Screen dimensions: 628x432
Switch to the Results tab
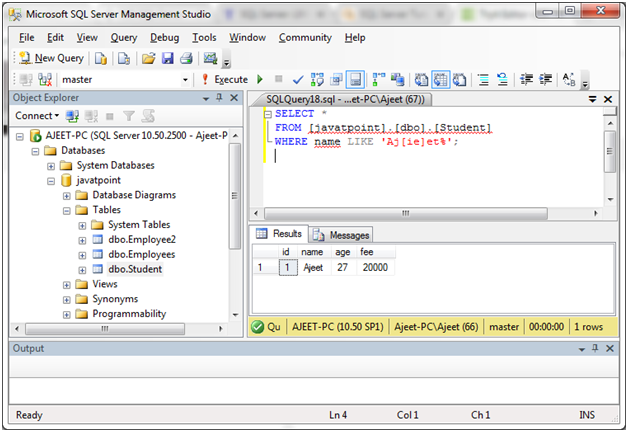point(280,233)
